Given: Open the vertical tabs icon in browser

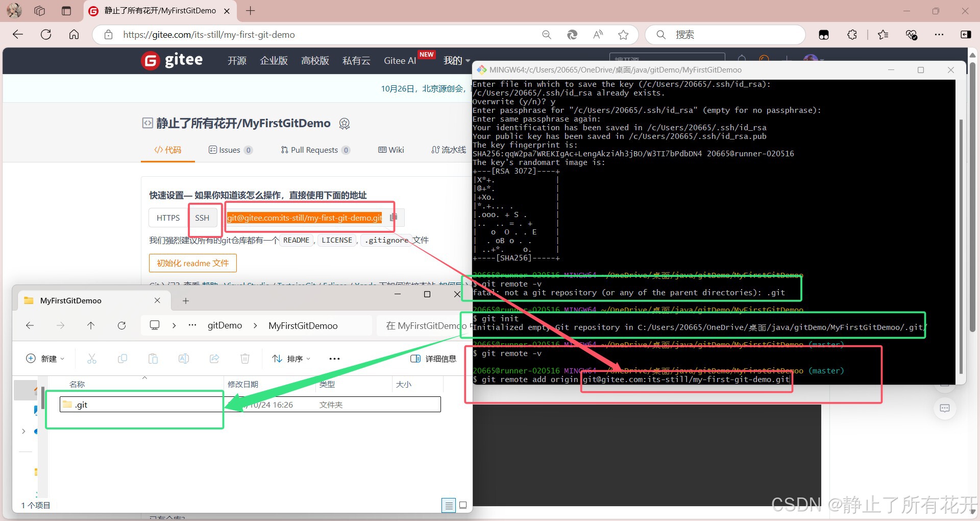Looking at the screenshot, I should pyautogui.click(x=66, y=11).
